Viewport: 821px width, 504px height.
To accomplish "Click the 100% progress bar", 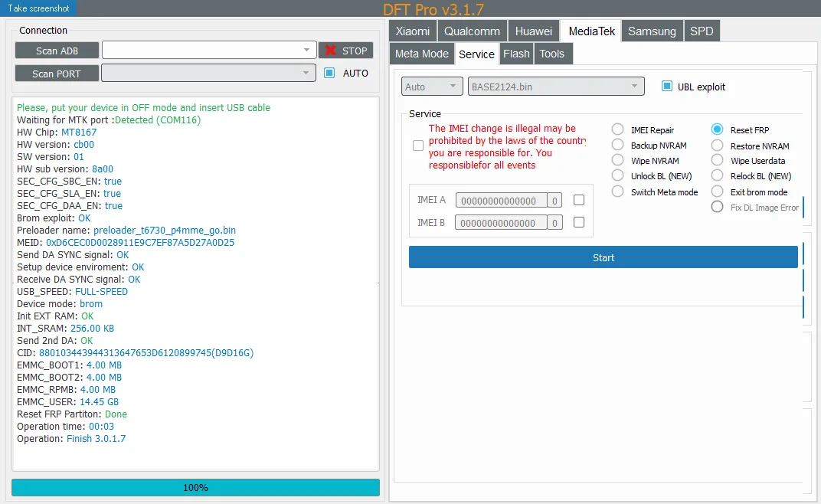I will [x=195, y=487].
